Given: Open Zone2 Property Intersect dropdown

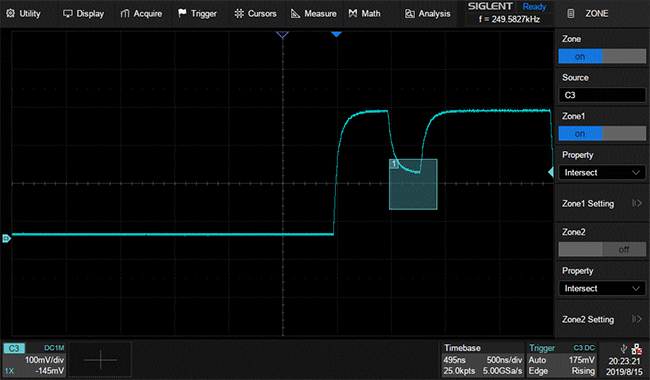Looking at the screenshot, I should (602, 288).
